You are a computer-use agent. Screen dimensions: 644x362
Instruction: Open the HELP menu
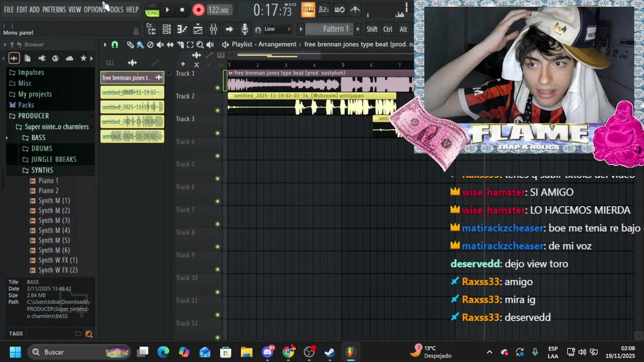coord(132,10)
